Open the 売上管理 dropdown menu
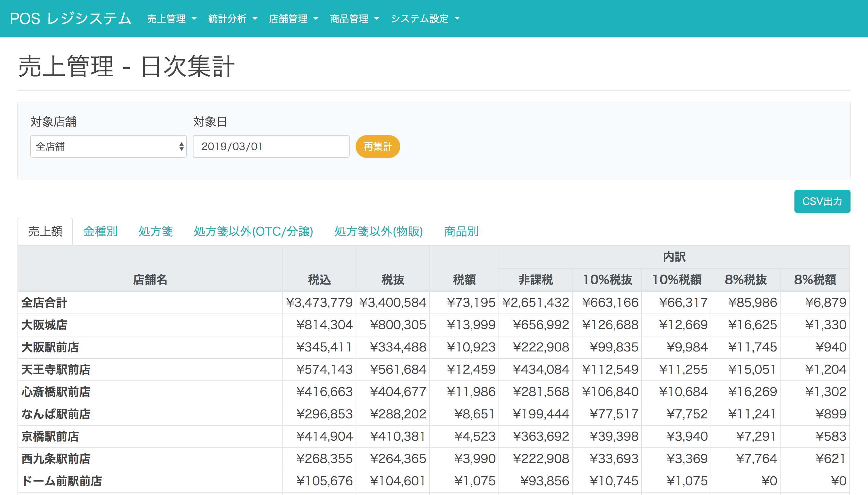Screen dimensions: 868x495 [171, 19]
